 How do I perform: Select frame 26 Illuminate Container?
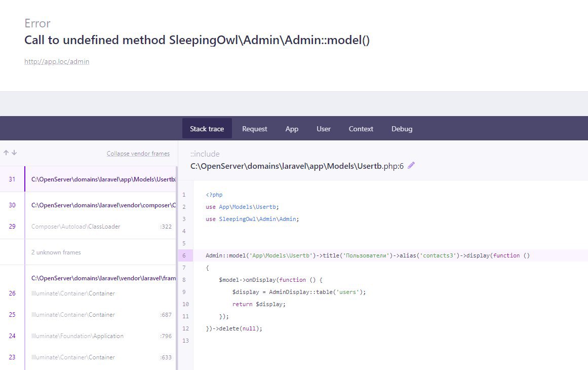click(x=88, y=293)
